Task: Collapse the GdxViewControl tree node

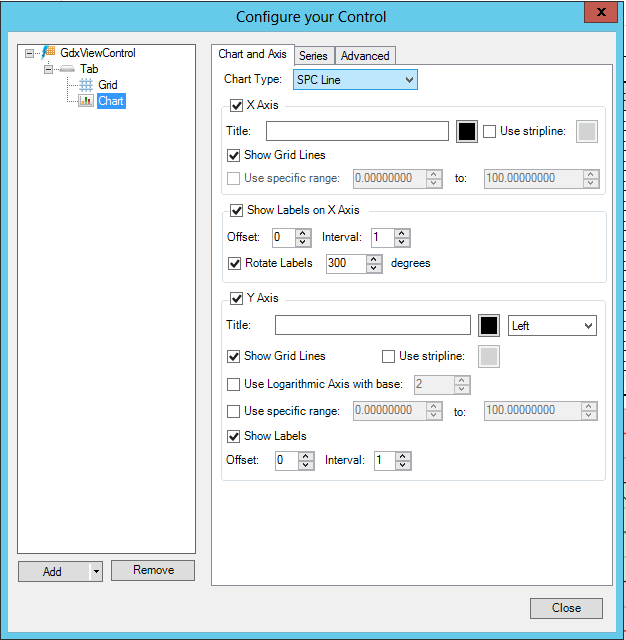Action: pos(30,53)
